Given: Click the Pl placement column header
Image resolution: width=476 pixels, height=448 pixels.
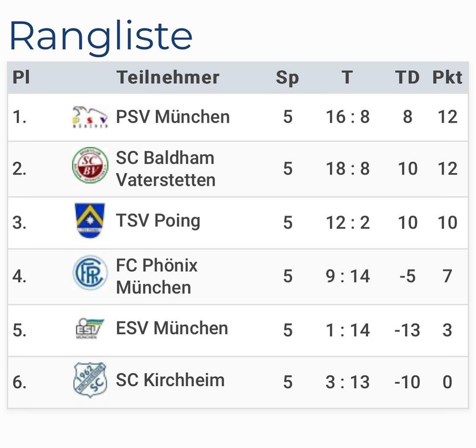Looking at the screenshot, I should [x=21, y=77].
